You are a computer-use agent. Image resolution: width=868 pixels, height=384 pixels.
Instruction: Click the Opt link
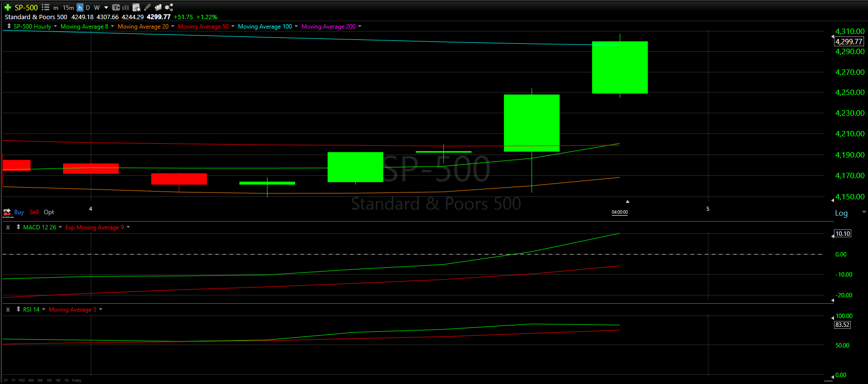click(49, 212)
